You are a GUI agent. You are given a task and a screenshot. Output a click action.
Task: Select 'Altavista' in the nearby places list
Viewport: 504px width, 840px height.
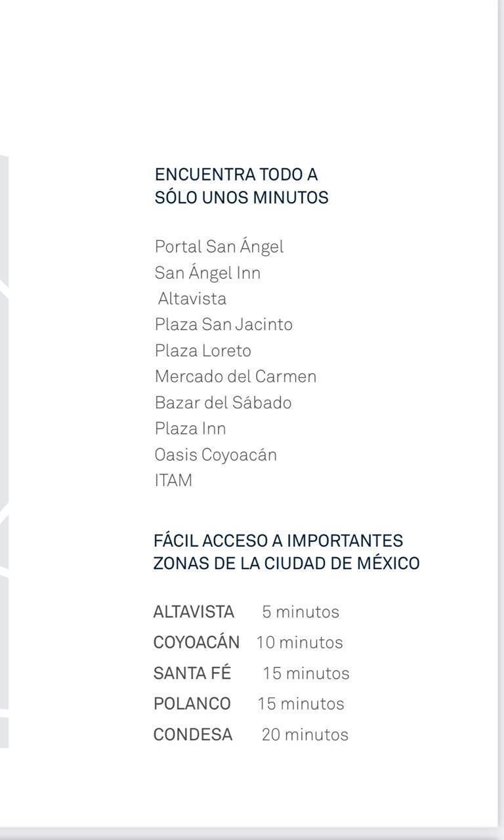[x=192, y=299]
